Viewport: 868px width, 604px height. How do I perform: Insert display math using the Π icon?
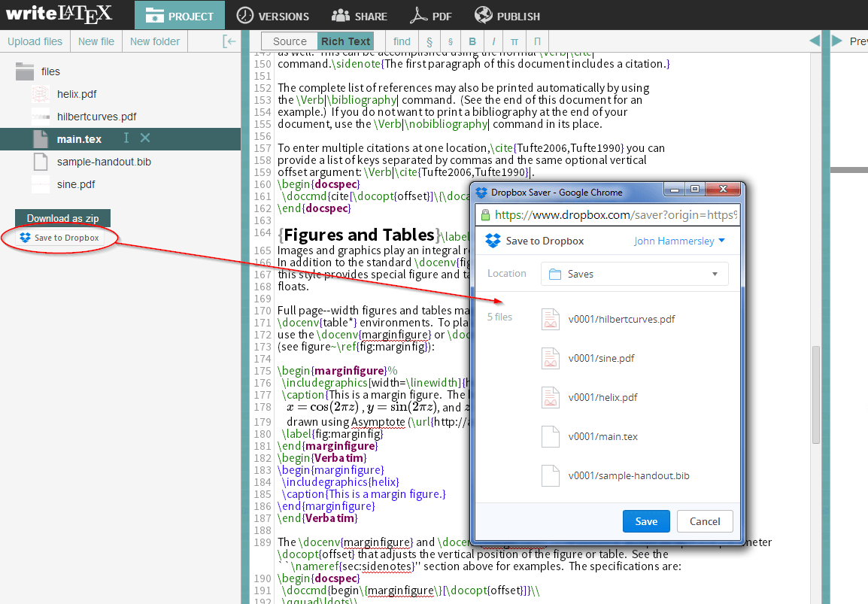pos(536,41)
